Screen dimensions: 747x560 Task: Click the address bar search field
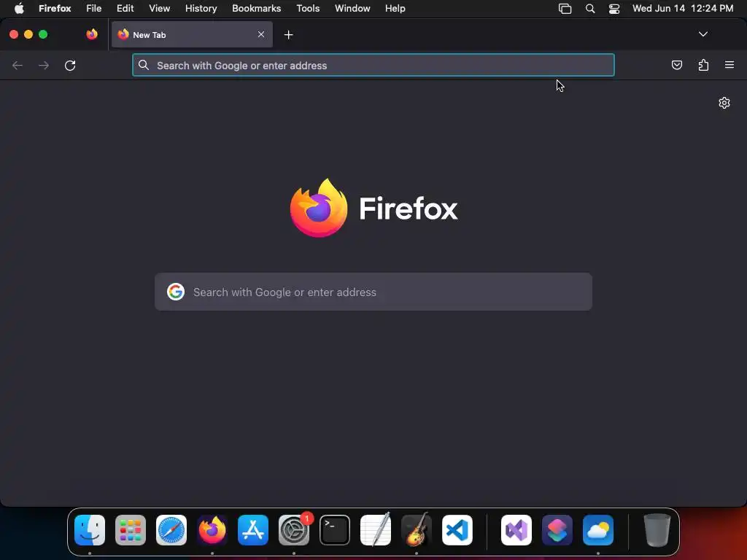[x=373, y=65]
